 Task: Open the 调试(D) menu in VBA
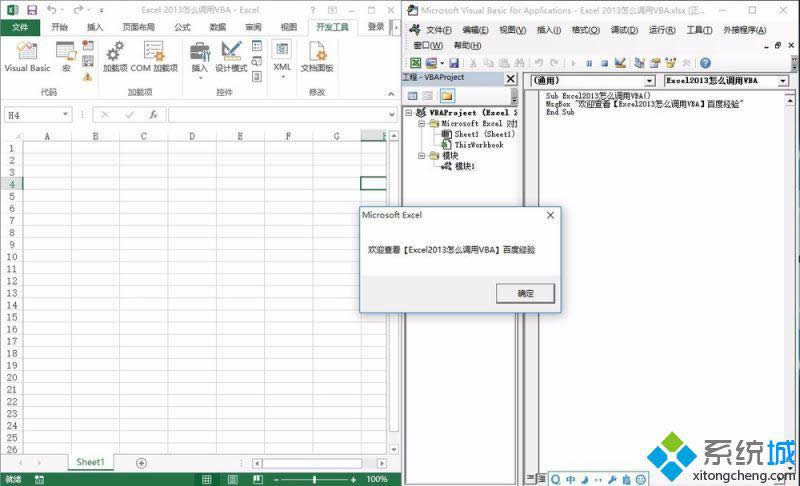click(x=625, y=30)
